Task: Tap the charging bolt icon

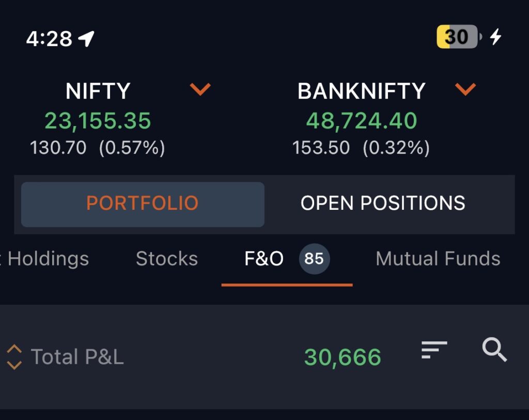Action: 496,37
